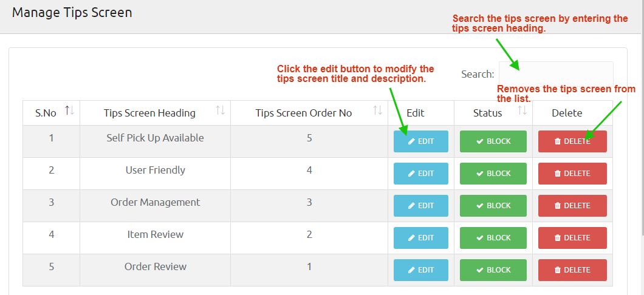Delete the Order Review tips screen
Screen dimensions: 644x295
[572, 270]
